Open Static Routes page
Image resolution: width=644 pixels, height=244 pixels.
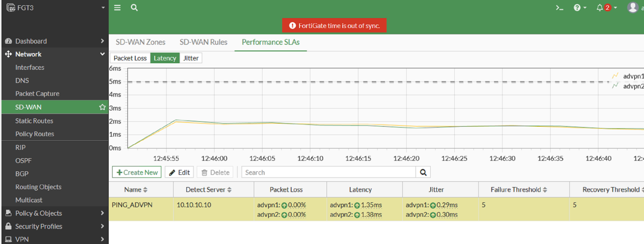34,121
